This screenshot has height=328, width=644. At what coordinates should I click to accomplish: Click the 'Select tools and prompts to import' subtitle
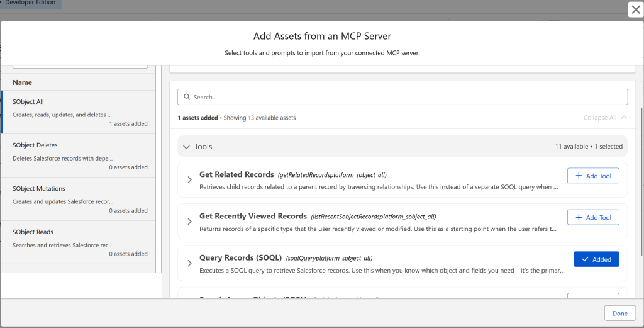(x=322, y=53)
